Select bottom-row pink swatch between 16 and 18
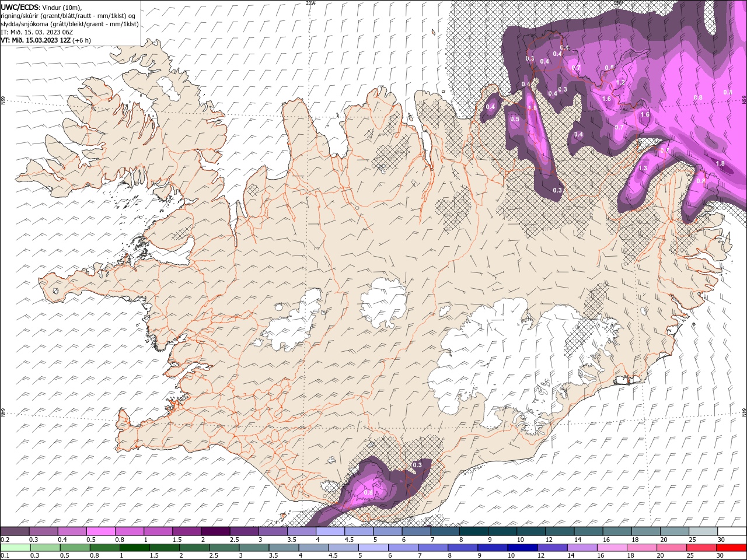This screenshot has width=747, height=560. tap(612, 548)
